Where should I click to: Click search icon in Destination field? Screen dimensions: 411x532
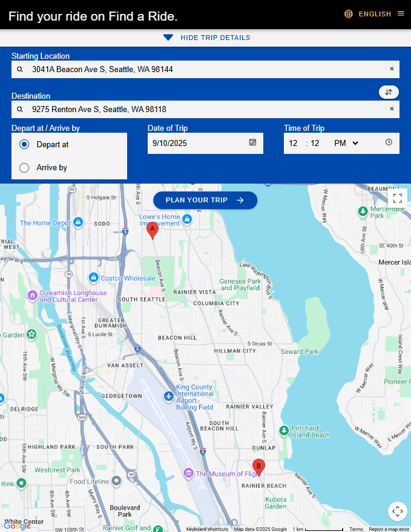[x=20, y=109]
